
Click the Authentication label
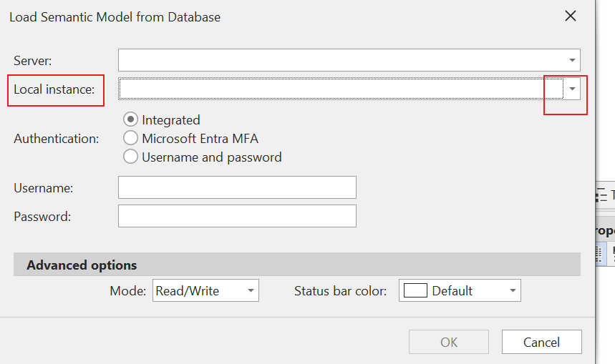point(57,139)
